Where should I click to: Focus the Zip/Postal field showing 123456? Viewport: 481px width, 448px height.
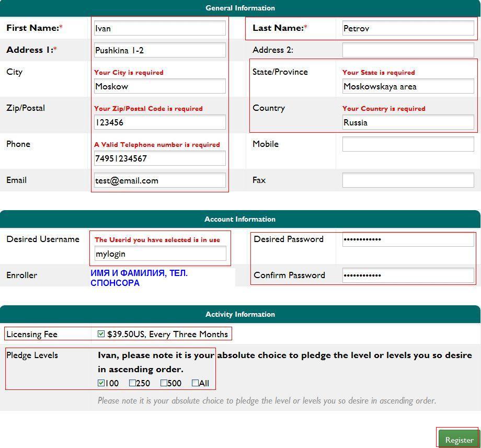160,122
